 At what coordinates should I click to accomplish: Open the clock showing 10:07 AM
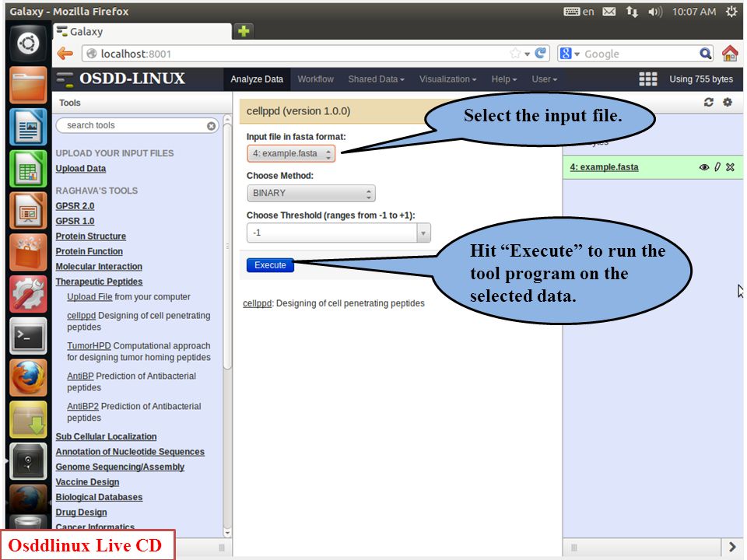(693, 12)
